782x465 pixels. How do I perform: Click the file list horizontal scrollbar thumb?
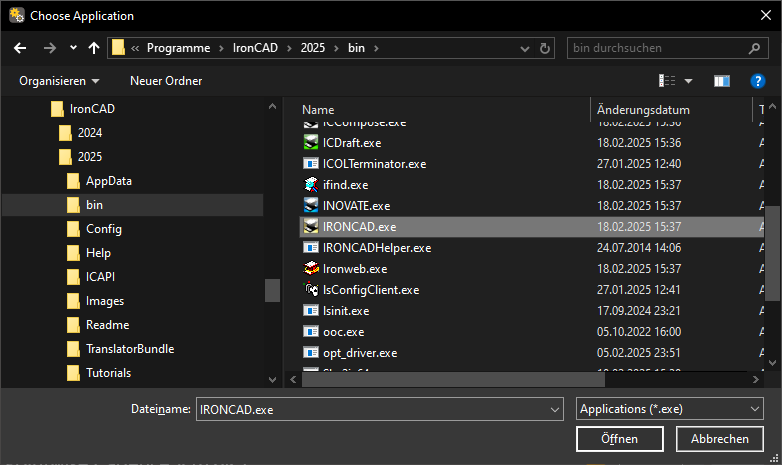point(453,379)
